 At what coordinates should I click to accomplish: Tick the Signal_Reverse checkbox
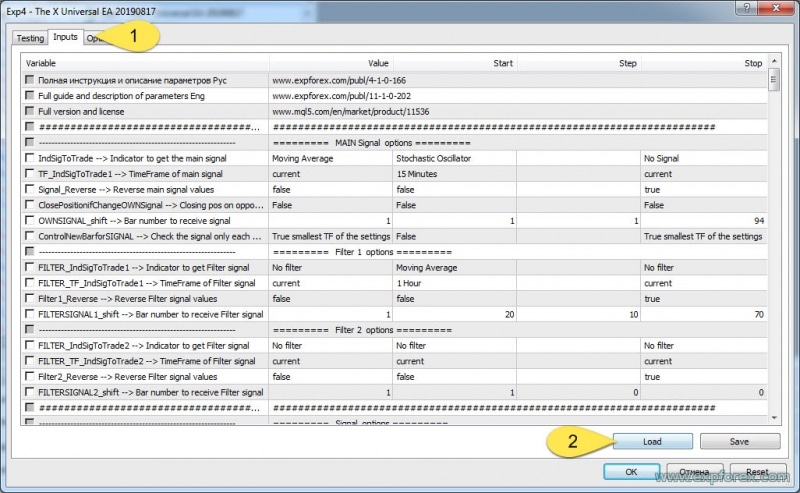click(x=29, y=189)
